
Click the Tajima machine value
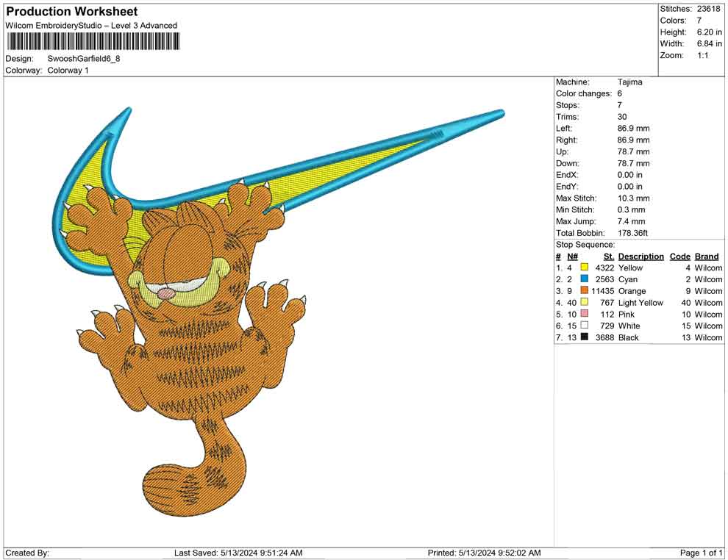point(629,82)
